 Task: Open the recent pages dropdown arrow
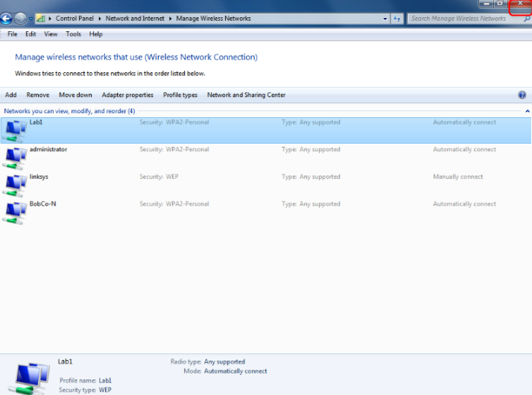tap(31, 19)
